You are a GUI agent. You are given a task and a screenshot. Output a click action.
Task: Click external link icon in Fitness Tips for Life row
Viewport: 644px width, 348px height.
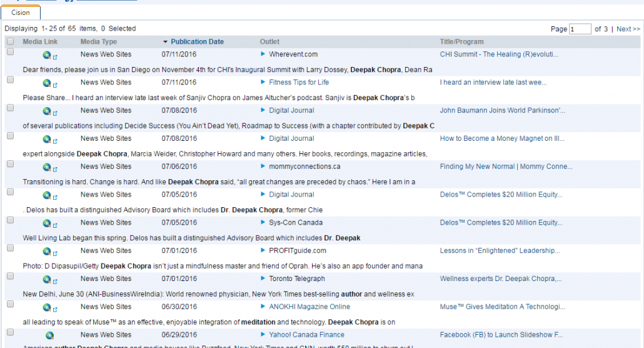[55, 85]
